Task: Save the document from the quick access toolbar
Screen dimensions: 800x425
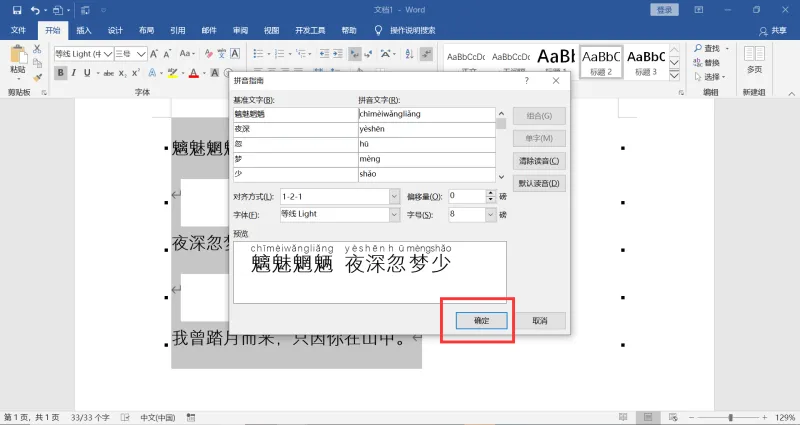Action: point(17,10)
